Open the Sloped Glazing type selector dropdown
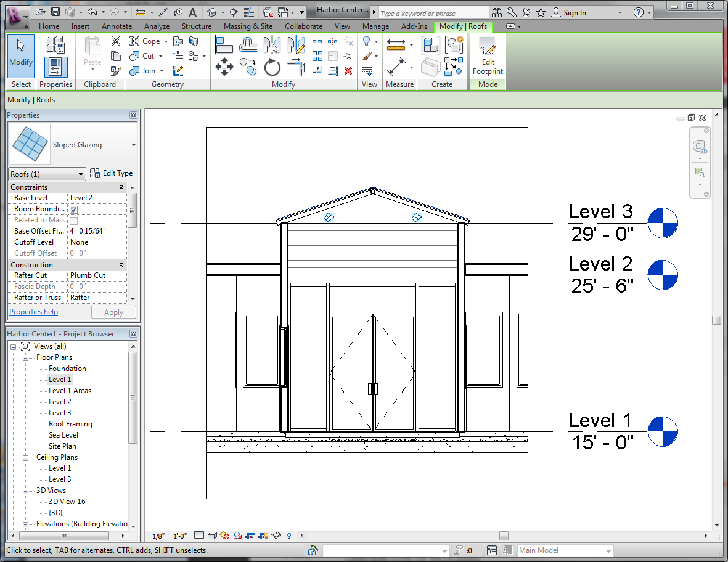Viewport: 728px width, 562px height. pyautogui.click(x=134, y=145)
